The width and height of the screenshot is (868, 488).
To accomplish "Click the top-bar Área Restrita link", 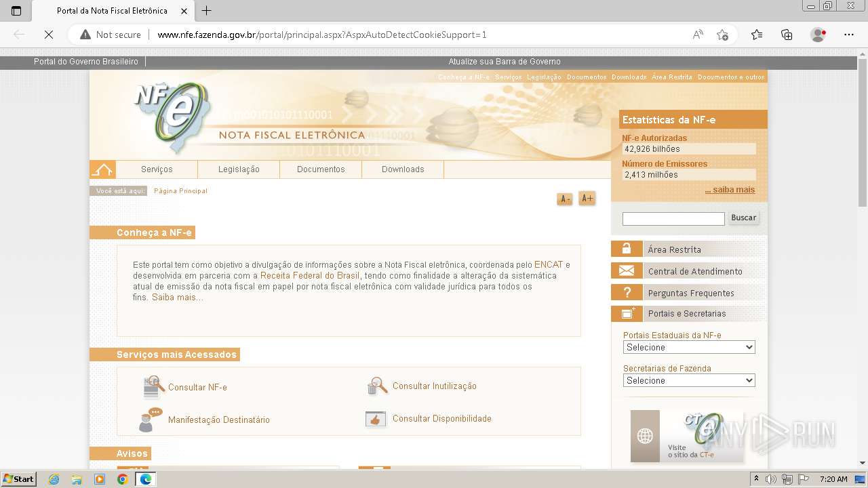I will point(672,77).
